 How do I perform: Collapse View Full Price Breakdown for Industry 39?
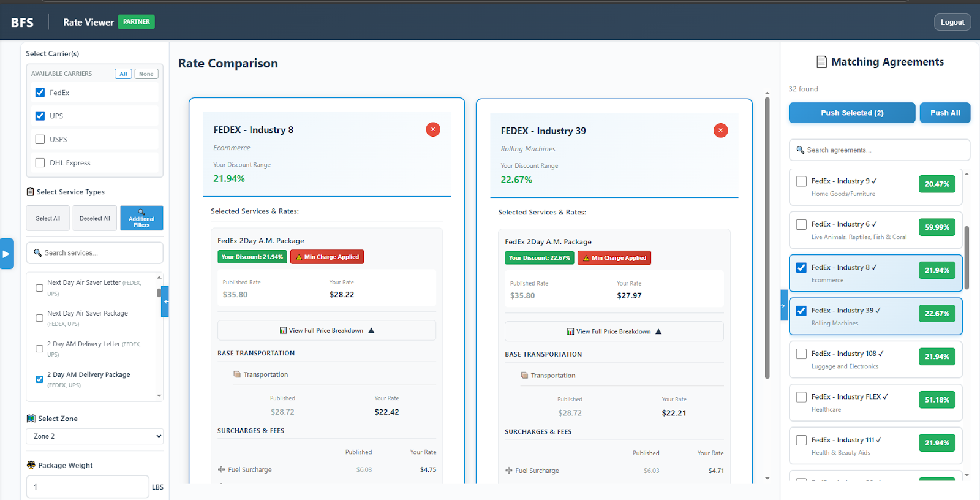614,331
